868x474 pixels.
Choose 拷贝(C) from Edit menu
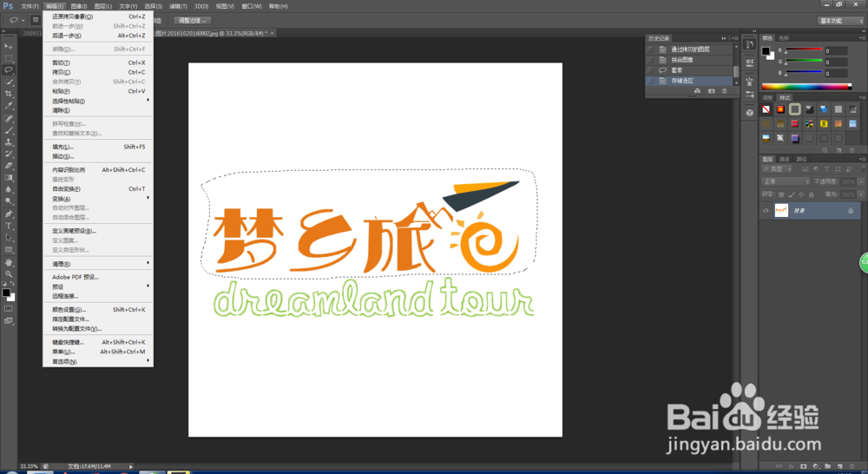coord(97,72)
